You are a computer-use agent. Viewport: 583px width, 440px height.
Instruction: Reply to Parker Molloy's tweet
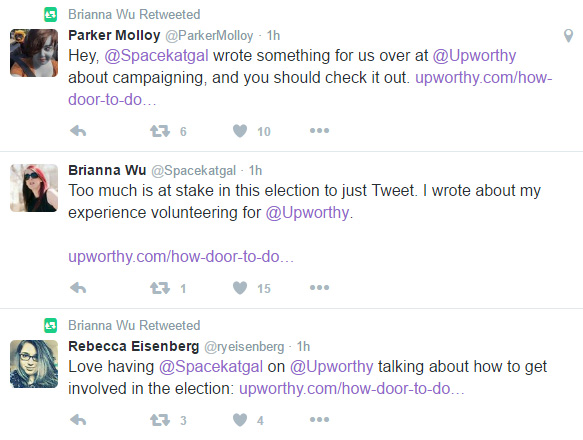point(78,131)
